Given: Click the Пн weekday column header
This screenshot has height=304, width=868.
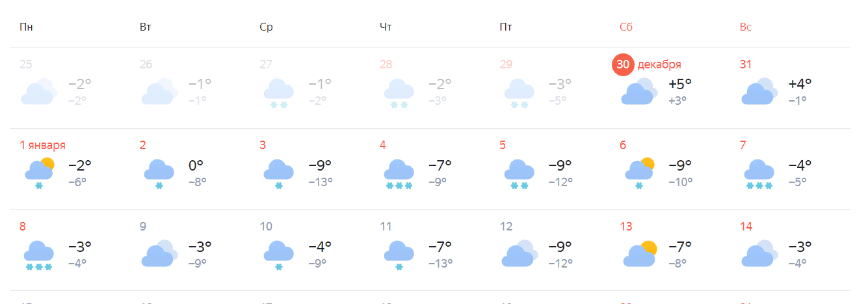Looking at the screenshot, I should pos(26,27).
